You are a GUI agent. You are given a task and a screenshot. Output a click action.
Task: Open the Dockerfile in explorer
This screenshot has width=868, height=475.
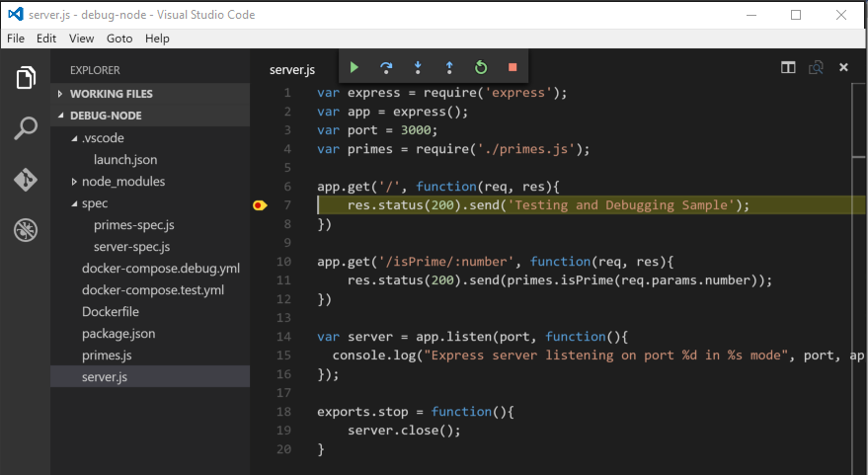coord(111,312)
